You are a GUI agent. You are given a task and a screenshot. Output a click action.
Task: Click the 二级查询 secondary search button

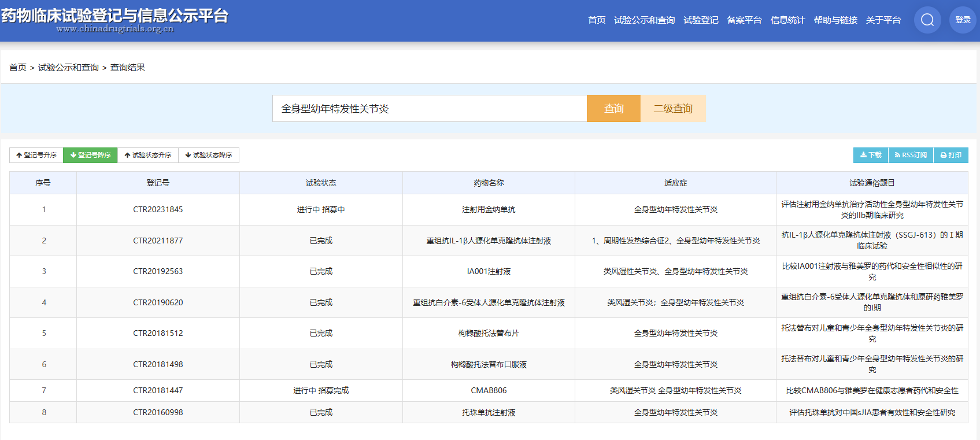pyautogui.click(x=673, y=109)
